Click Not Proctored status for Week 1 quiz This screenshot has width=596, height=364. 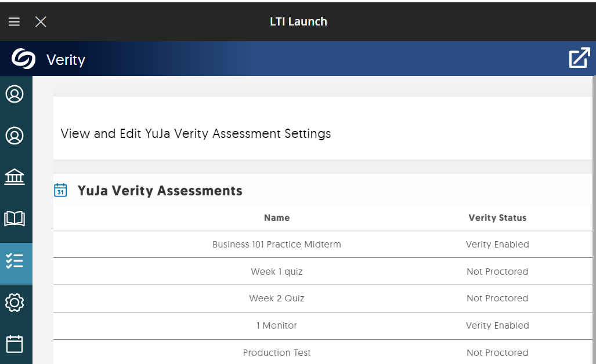[x=497, y=272]
